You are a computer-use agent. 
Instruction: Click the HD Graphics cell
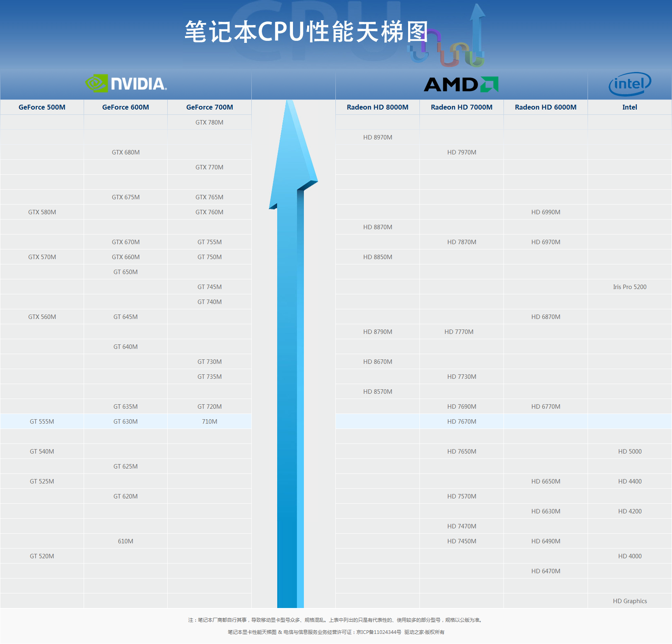tap(630, 601)
